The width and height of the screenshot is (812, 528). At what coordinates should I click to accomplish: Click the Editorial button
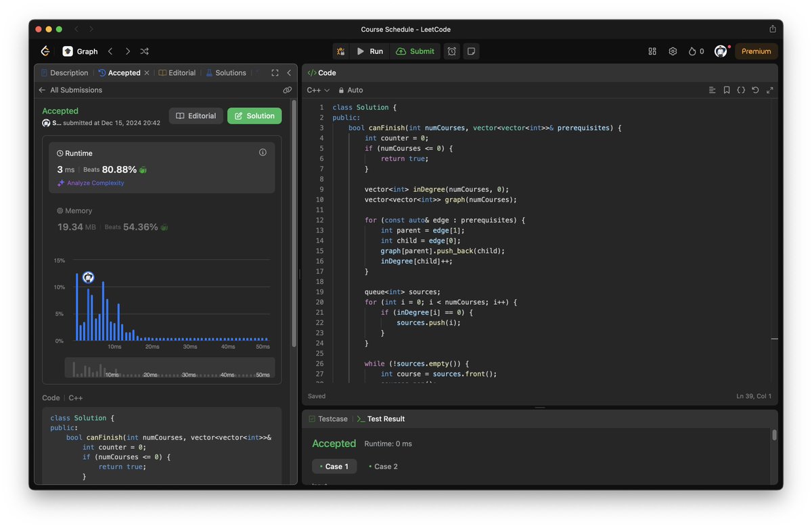click(x=196, y=116)
